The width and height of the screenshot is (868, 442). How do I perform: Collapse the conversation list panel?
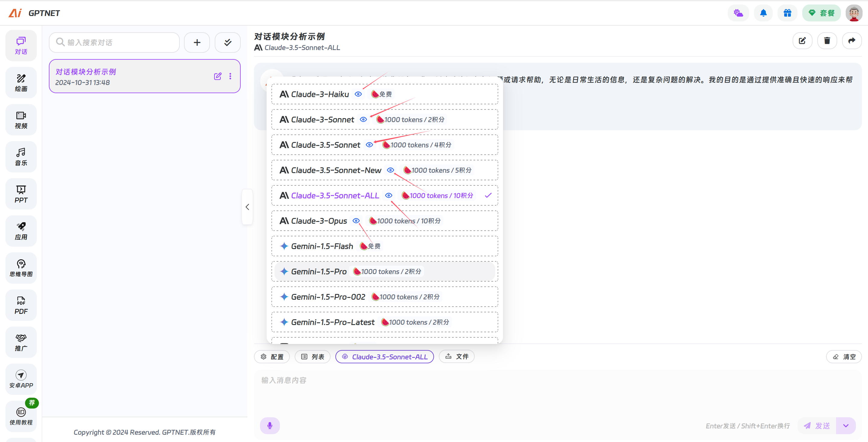pos(247,207)
